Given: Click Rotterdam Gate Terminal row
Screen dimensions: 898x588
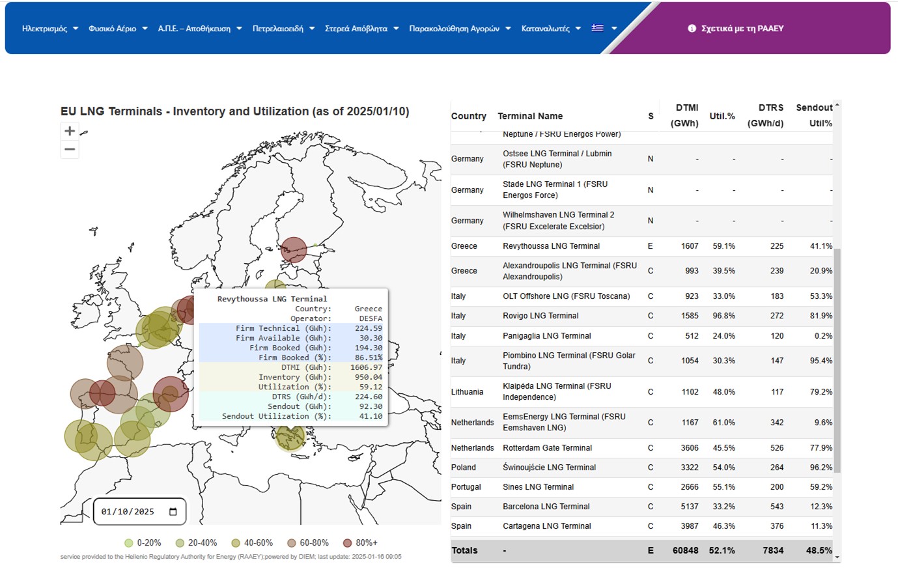Looking at the screenshot, I should 641,448.
